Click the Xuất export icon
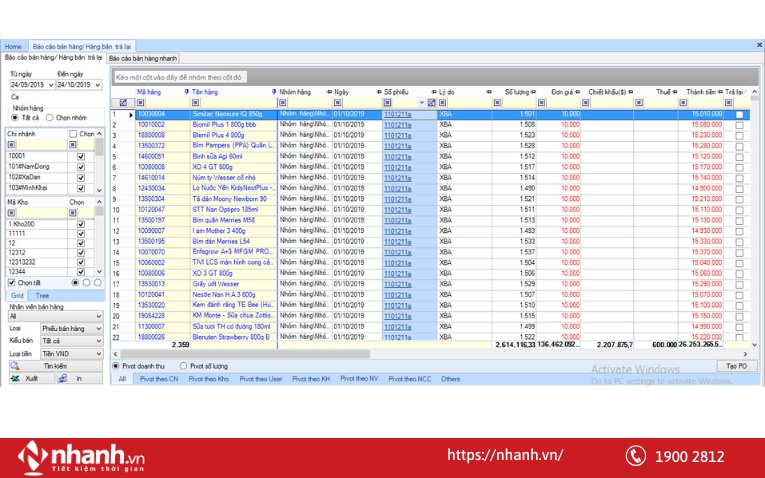Screen dimensions: 765x478 15,379
